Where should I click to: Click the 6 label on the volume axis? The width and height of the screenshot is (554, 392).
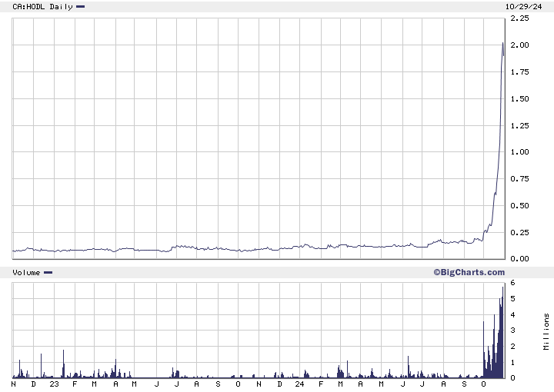(x=512, y=283)
